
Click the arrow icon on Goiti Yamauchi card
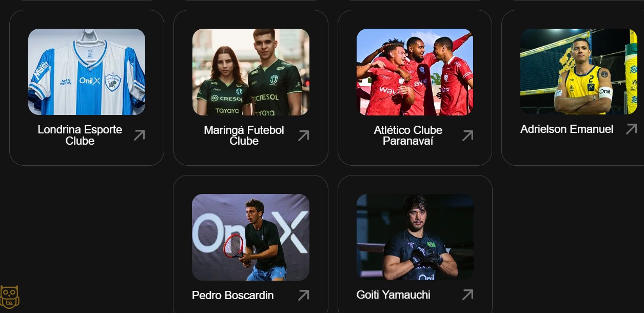pyautogui.click(x=467, y=295)
